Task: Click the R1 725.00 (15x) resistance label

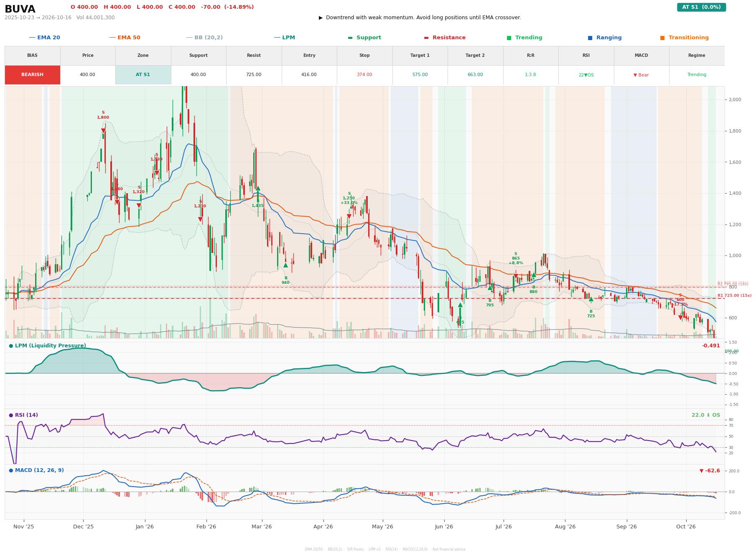Action: 734,296
